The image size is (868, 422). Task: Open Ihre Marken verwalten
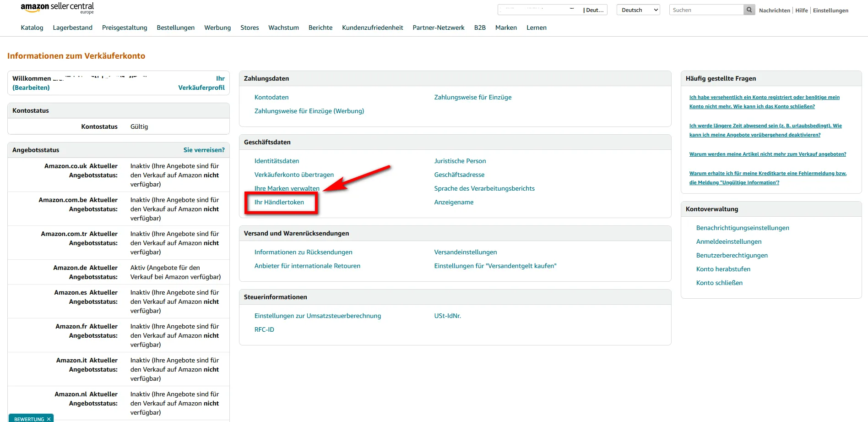click(287, 188)
